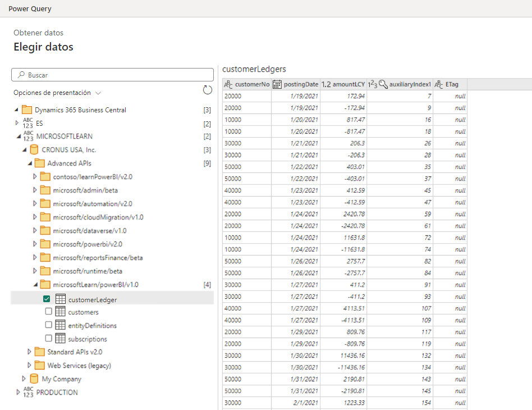Check the entityDefinitions checkbox
The image size is (532, 410).
[48, 325]
